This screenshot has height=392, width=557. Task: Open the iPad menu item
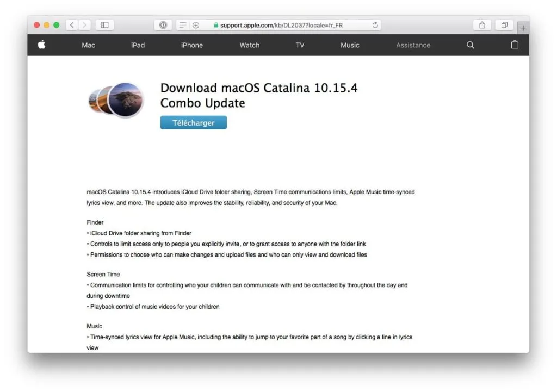(138, 45)
